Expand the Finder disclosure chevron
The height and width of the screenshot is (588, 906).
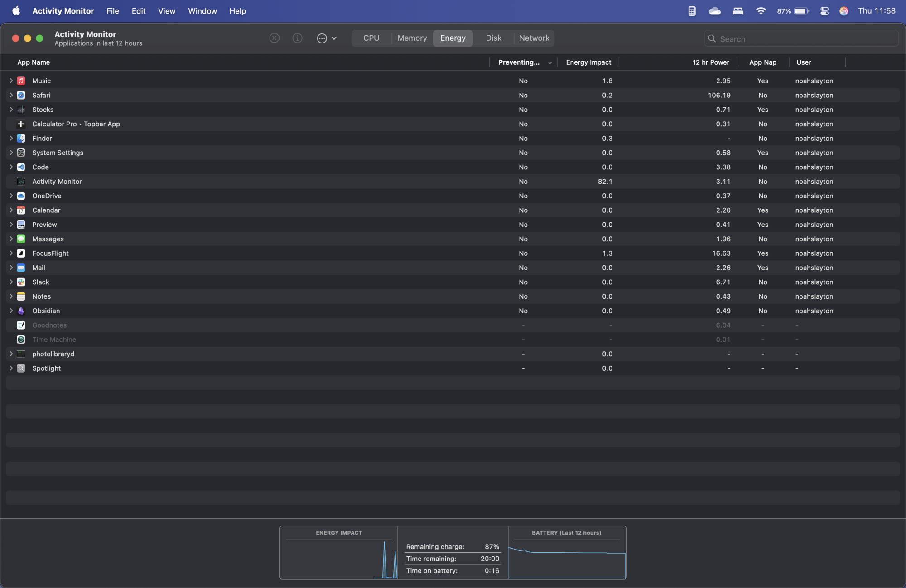click(11, 139)
